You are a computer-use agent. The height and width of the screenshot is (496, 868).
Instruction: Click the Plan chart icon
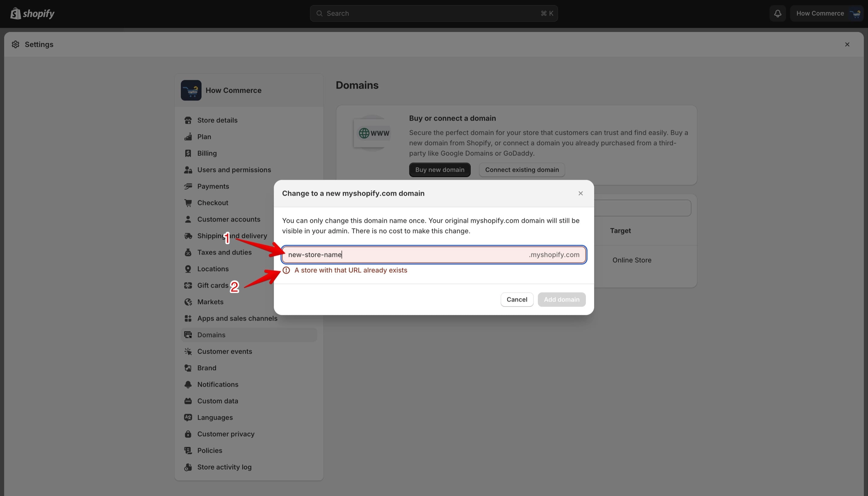[x=188, y=137]
